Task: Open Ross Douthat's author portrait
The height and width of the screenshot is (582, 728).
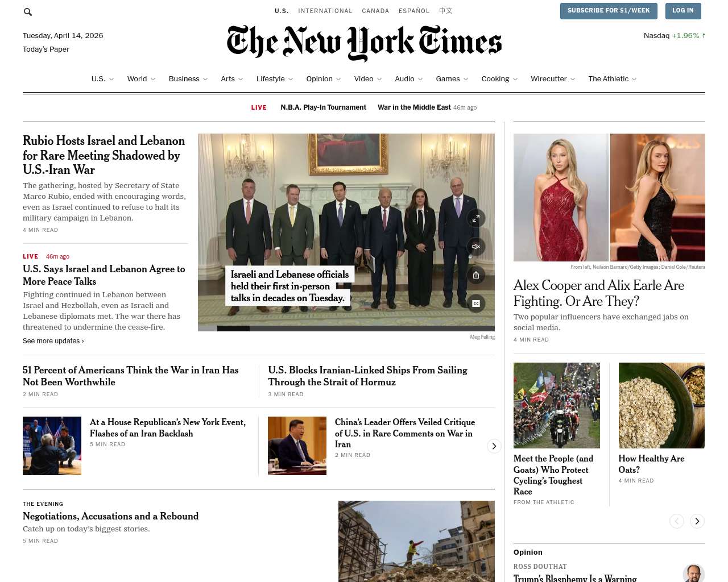Action: click(693, 573)
